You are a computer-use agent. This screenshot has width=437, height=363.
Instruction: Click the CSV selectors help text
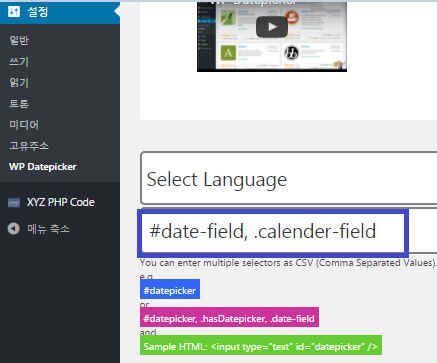coord(288,263)
